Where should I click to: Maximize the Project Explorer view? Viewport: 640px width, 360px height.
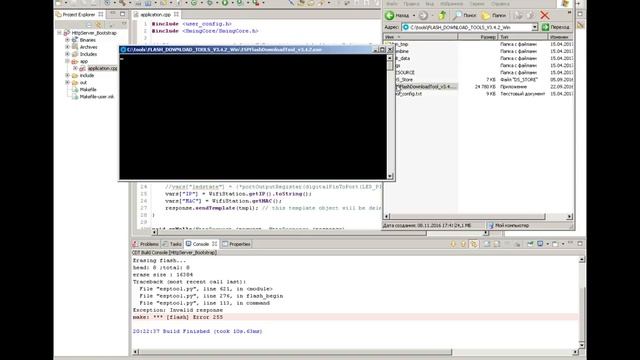click(x=122, y=14)
